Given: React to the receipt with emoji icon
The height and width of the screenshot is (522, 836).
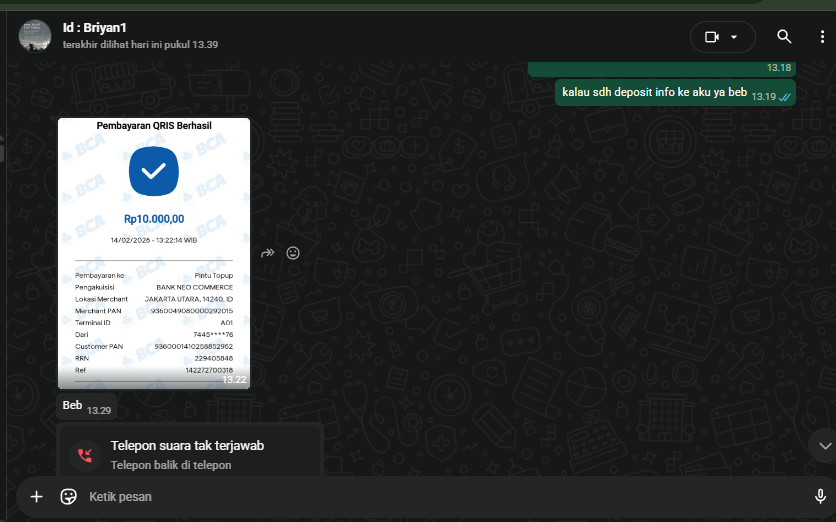Looking at the screenshot, I should [293, 253].
